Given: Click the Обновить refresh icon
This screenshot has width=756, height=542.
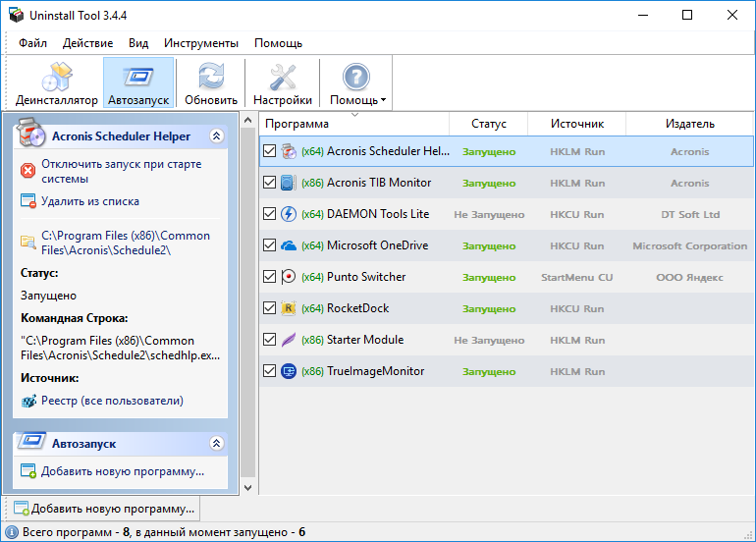Looking at the screenshot, I should (211, 78).
